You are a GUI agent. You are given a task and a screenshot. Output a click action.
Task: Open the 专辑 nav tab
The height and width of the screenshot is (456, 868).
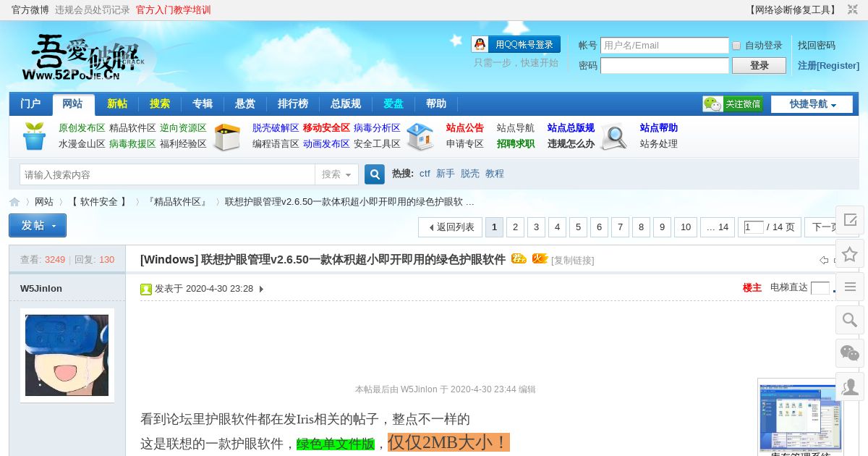[x=203, y=104]
